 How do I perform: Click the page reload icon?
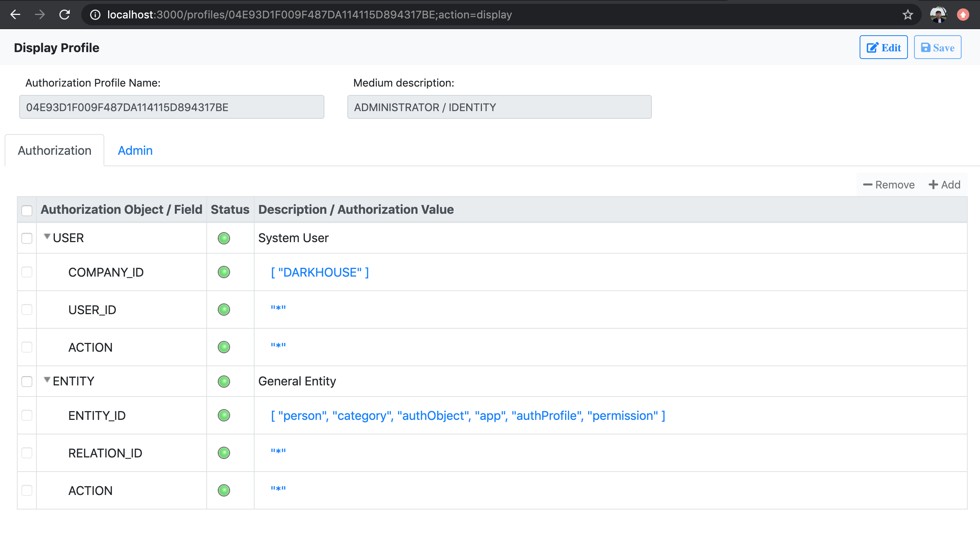64,15
